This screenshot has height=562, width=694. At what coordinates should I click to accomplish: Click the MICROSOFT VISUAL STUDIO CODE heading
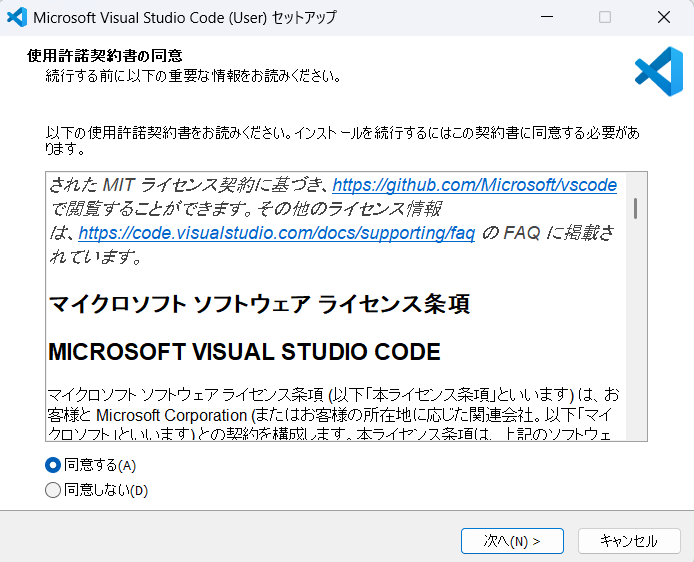[244, 352]
